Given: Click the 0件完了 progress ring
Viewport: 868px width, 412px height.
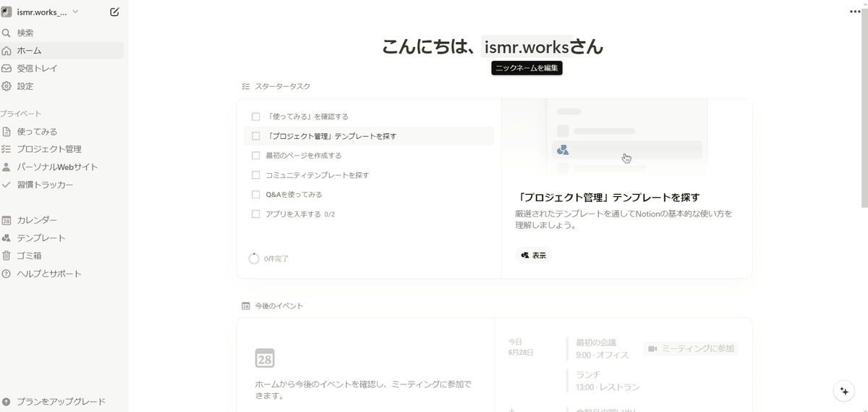Looking at the screenshot, I should point(254,258).
